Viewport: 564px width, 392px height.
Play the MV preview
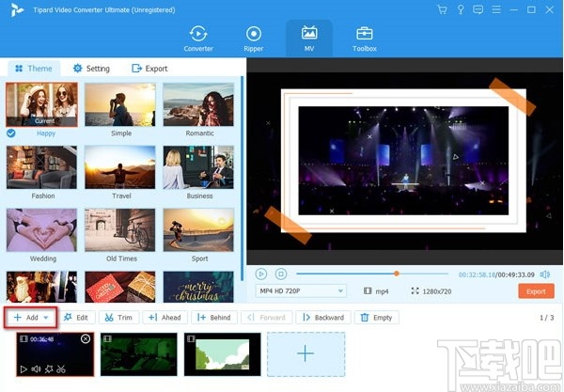(261, 274)
